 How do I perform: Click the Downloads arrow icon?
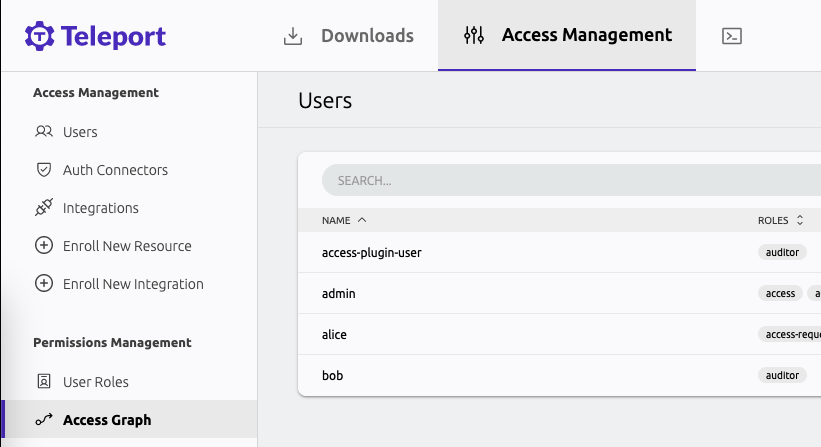tap(293, 36)
